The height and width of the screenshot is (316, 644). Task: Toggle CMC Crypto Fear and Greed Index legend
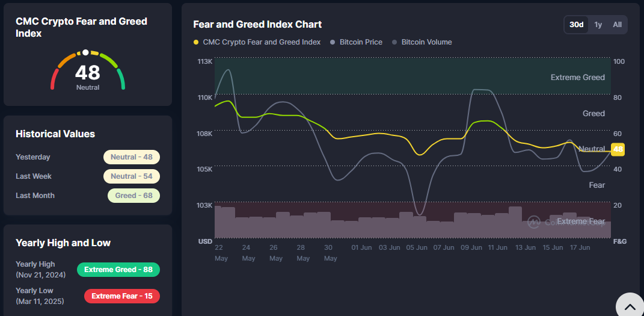[257, 42]
